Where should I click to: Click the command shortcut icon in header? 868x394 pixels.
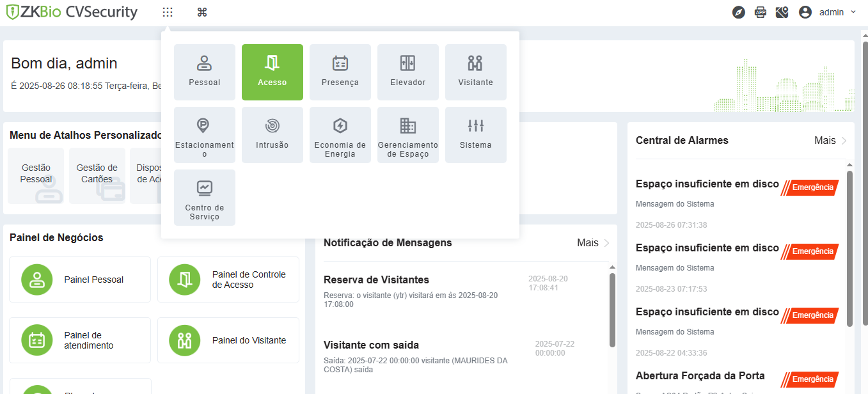(202, 12)
